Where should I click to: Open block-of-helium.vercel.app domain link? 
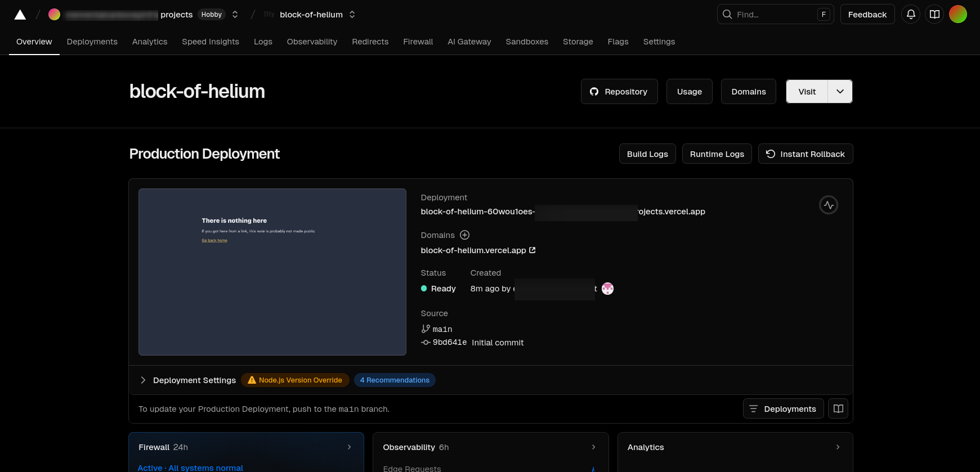click(x=478, y=250)
